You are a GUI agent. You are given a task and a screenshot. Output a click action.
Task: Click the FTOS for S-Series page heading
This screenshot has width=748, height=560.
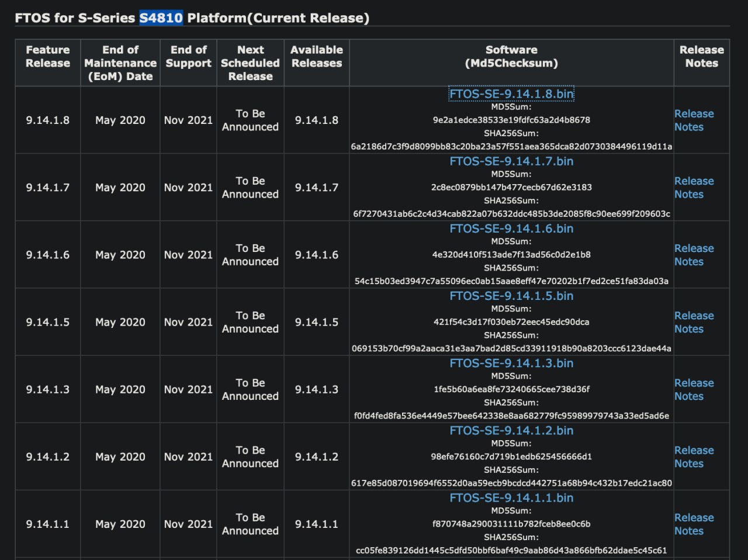click(192, 18)
